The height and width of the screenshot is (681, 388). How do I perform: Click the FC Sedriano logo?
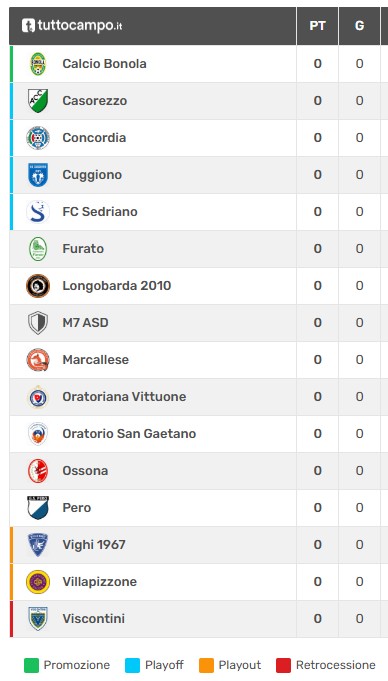(x=38, y=212)
